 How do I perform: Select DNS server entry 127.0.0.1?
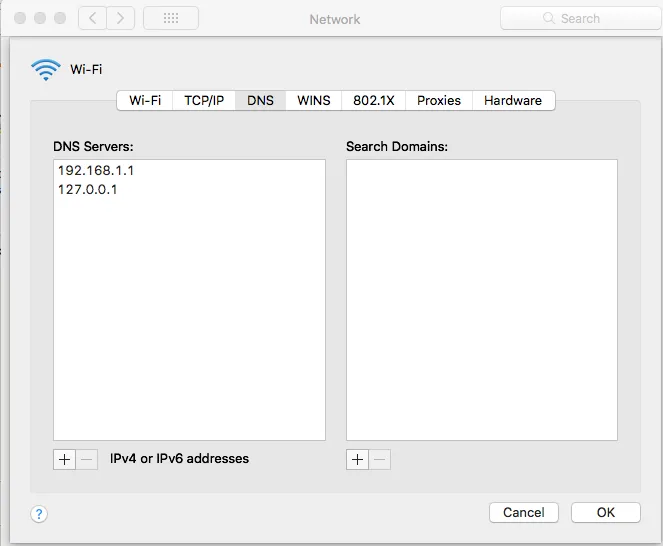click(x=189, y=189)
